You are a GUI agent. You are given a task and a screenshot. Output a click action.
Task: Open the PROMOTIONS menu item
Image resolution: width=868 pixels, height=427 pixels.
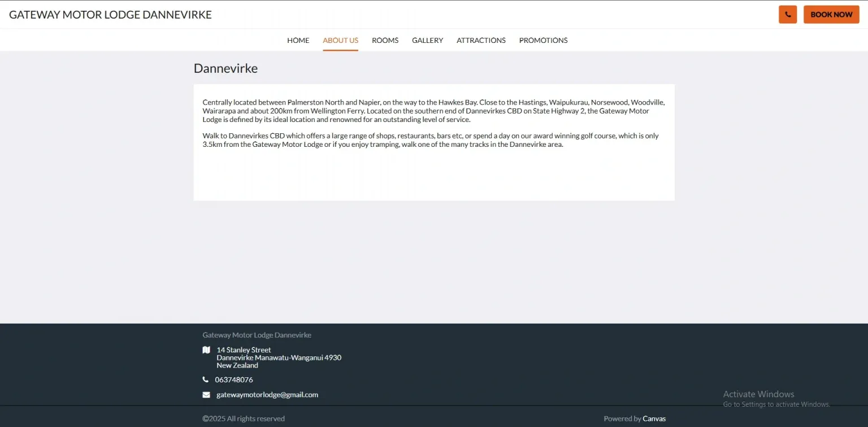(x=544, y=40)
